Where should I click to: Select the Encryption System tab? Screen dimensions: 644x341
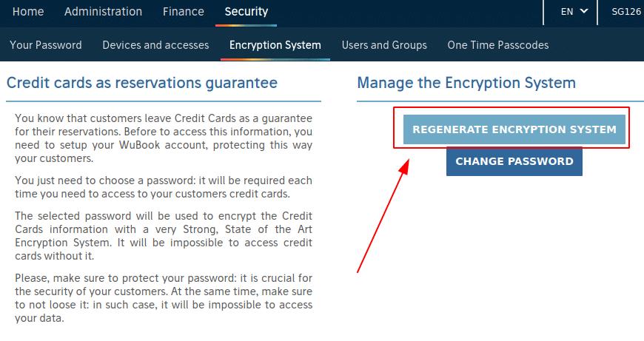(x=275, y=45)
